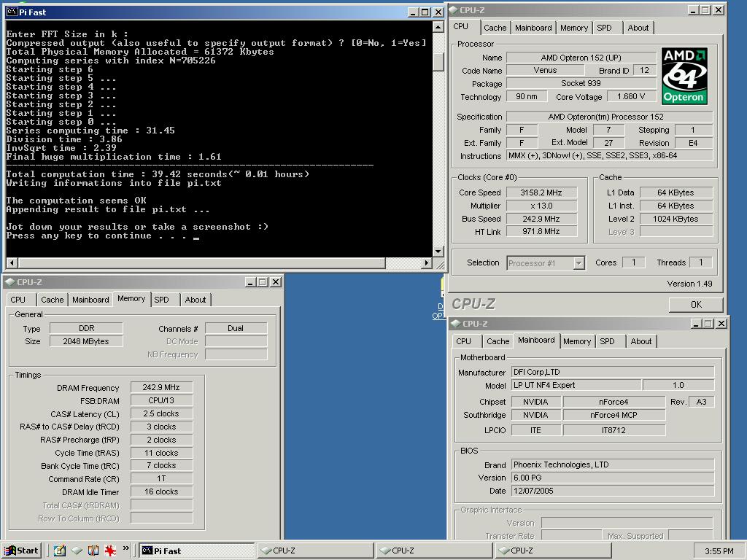Image resolution: width=747 pixels, height=560 pixels.
Task: Click About tab in Memory CPU-Z window
Action: pos(196,300)
